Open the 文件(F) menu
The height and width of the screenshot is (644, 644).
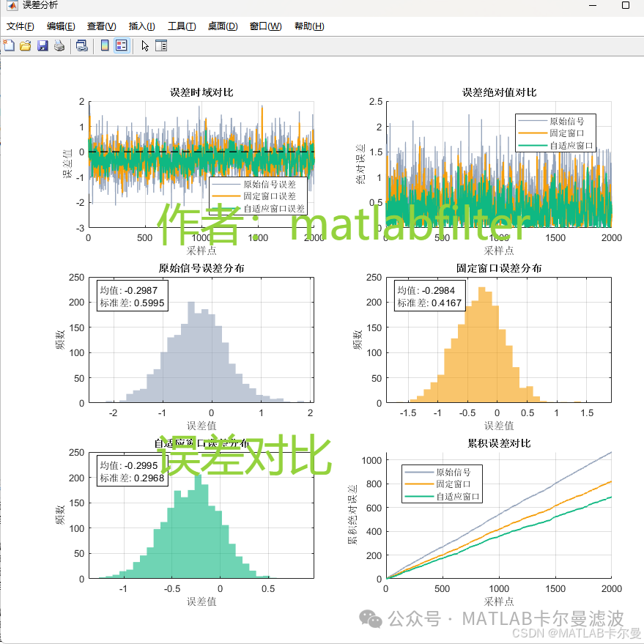[20, 26]
